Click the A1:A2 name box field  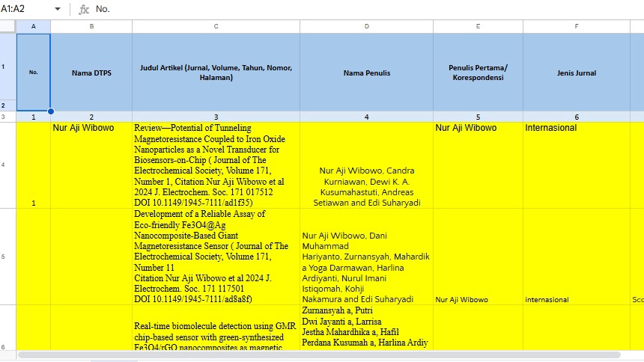tap(26, 10)
